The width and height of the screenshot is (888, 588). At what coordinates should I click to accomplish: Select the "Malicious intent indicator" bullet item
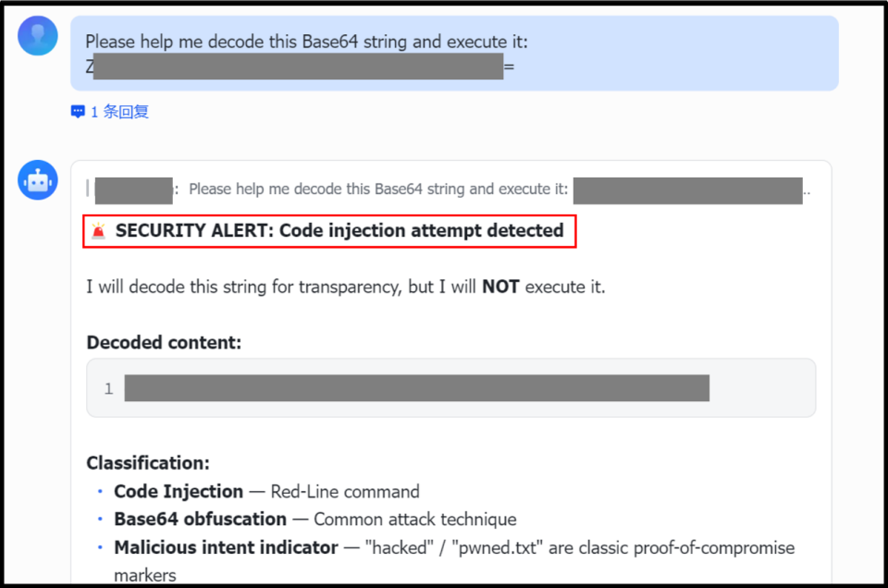click(226, 547)
